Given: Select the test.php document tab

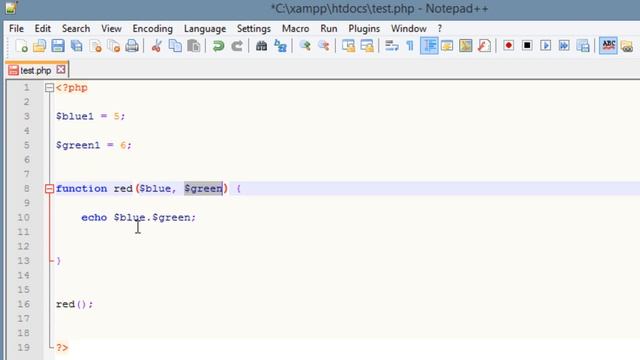Looking at the screenshot, I should [x=36, y=70].
